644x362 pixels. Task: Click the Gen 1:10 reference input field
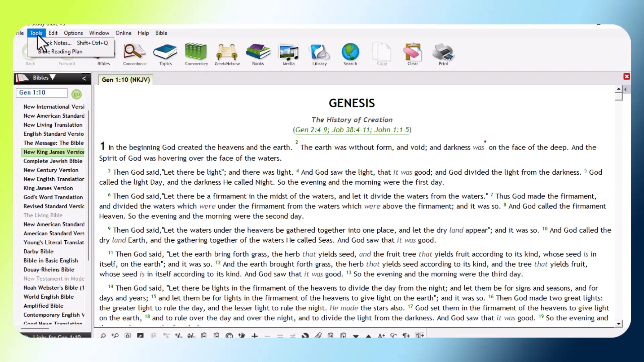pos(42,93)
